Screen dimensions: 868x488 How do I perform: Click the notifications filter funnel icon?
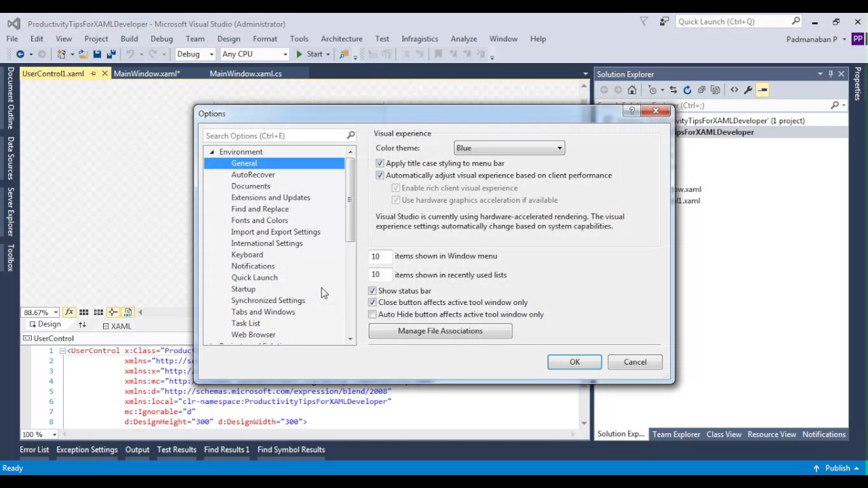pyautogui.click(x=644, y=22)
